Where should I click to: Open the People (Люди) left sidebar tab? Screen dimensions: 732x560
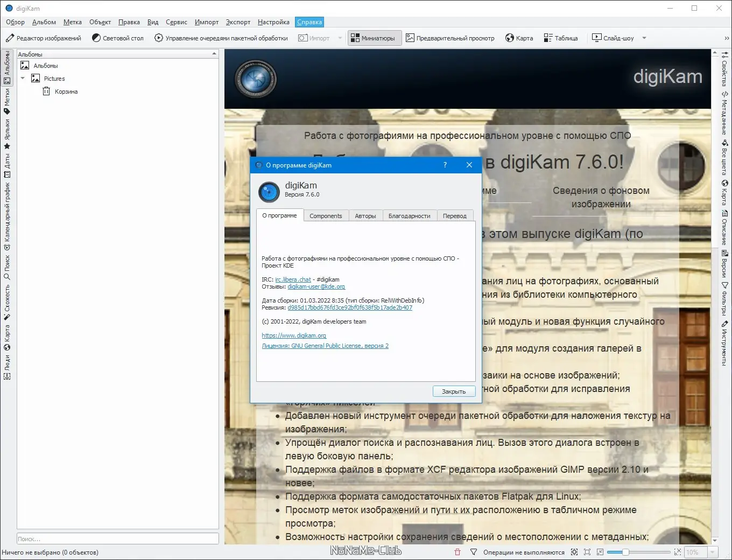[x=7, y=367]
